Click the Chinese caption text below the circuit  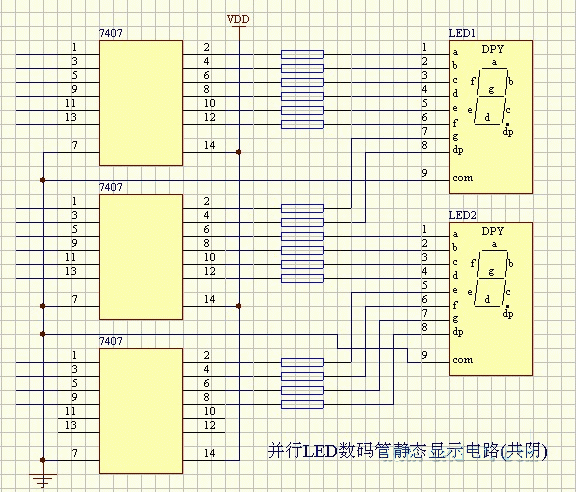tap(408, 450)
